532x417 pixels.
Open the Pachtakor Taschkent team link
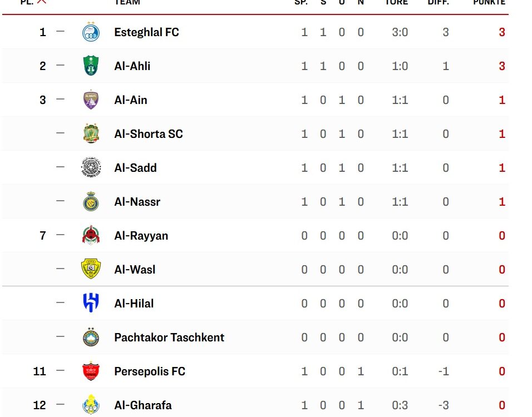pyautogui.click(x=169, y=337)
